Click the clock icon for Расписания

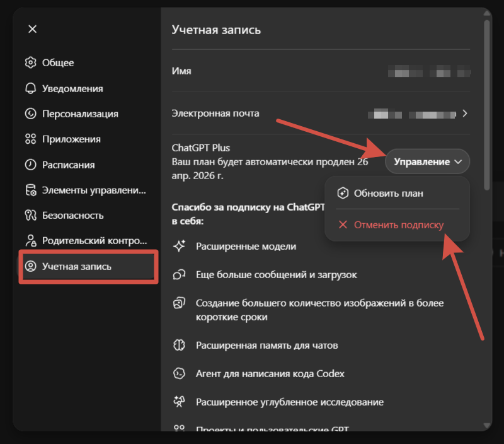point(30,165)
